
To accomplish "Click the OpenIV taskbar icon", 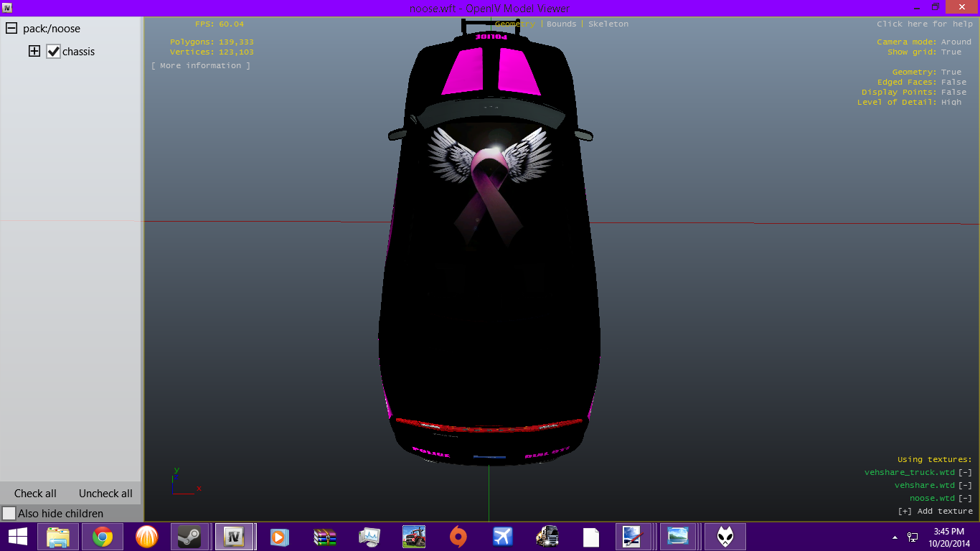I will (x=234, y=537).
